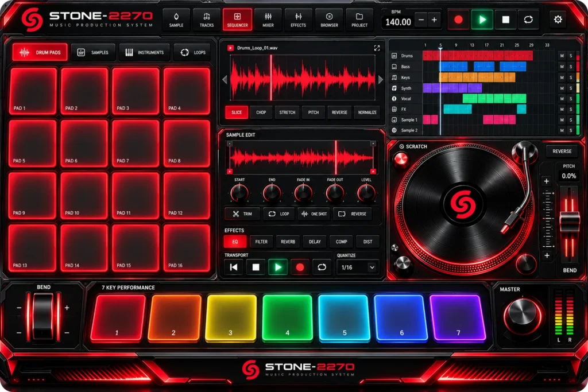Switch to the Loops tab
The height and width of the screenshot is (392, 588).
[x=193, y=52]
